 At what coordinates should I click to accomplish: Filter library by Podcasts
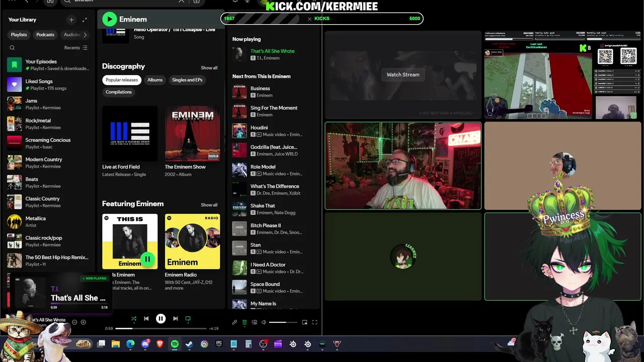[45, 35]
